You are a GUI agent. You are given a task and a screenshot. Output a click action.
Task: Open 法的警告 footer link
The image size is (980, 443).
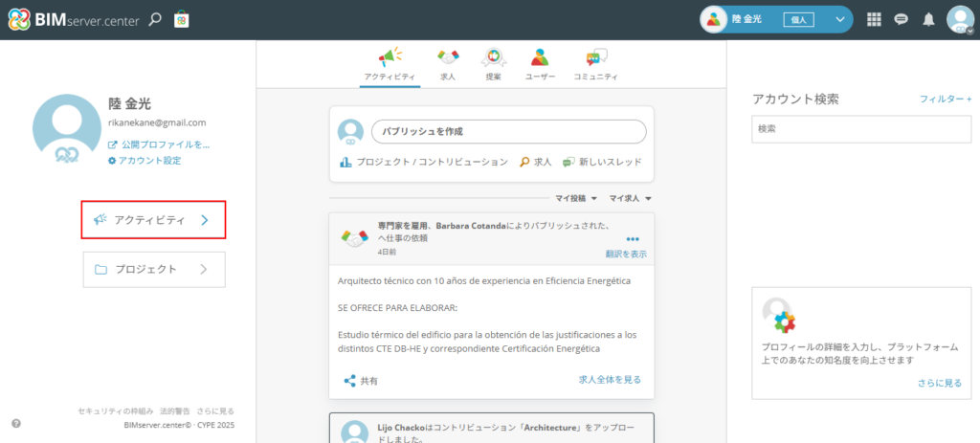point(175,411)
